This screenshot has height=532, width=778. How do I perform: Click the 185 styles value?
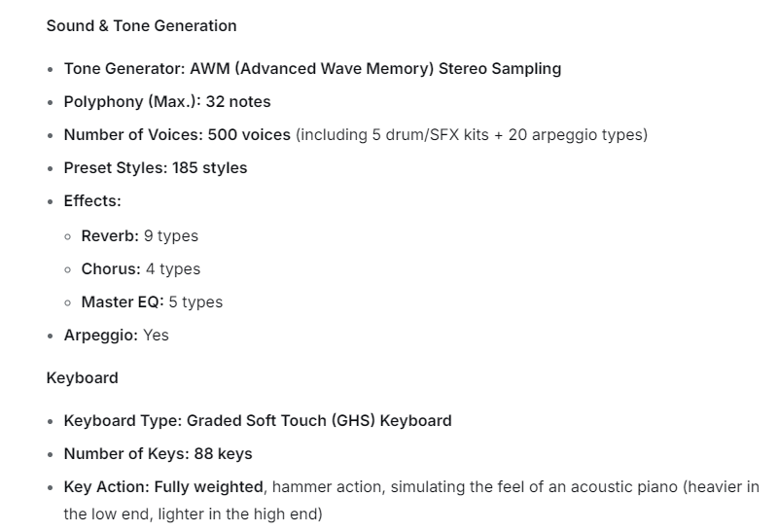pyautogui.click(x=210, y=167)
